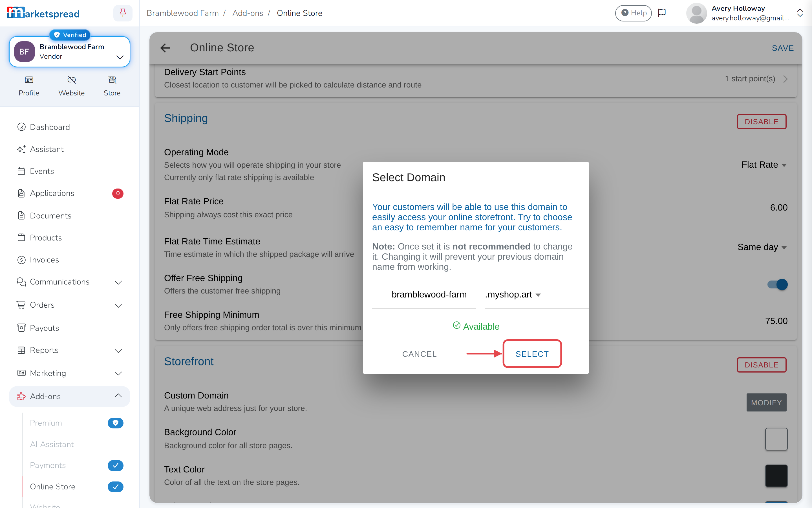Open the Store shortcut icon
Image resolution: width=812 pixels, height=508 pixels.
(112, 80)
